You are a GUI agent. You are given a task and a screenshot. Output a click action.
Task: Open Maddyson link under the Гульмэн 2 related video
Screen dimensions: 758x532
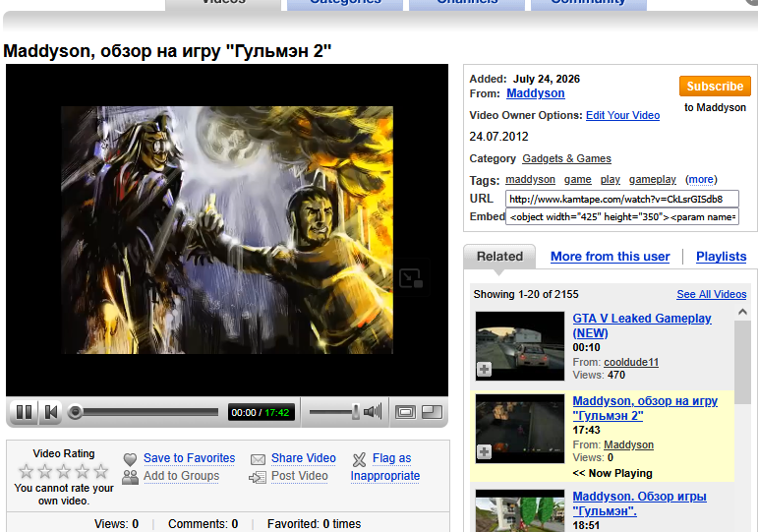628,444
